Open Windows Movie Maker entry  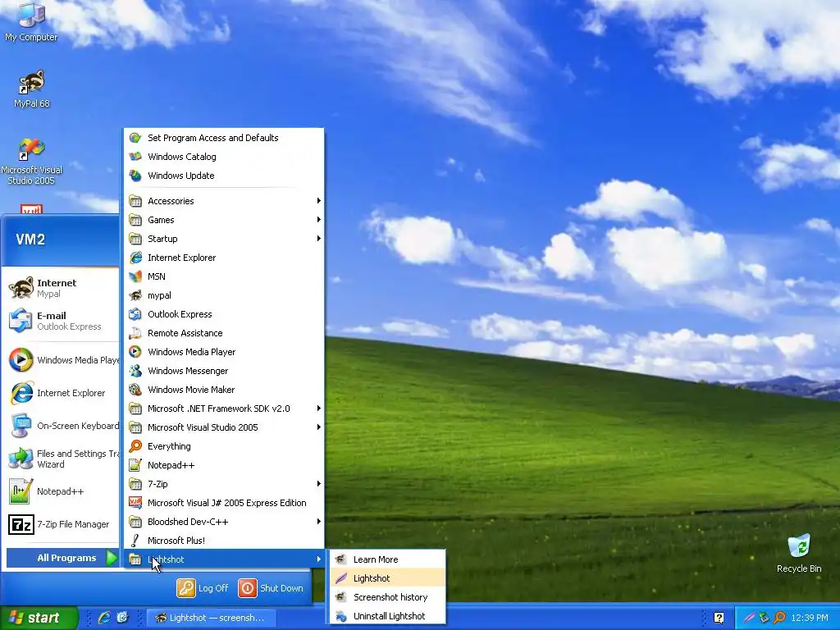pyautogui.click(x=224, y=390)
